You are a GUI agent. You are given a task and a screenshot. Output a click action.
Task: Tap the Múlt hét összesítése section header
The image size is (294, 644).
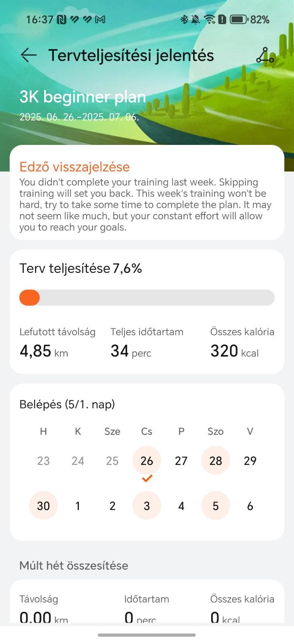point(74,566)
